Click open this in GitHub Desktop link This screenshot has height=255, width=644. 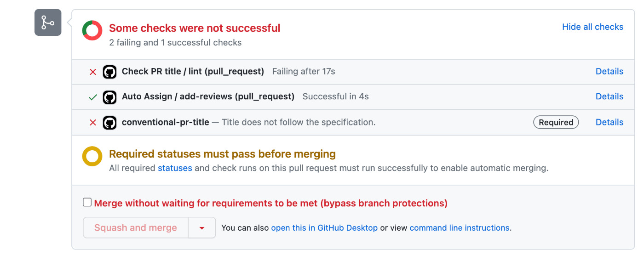coord(324,228)
